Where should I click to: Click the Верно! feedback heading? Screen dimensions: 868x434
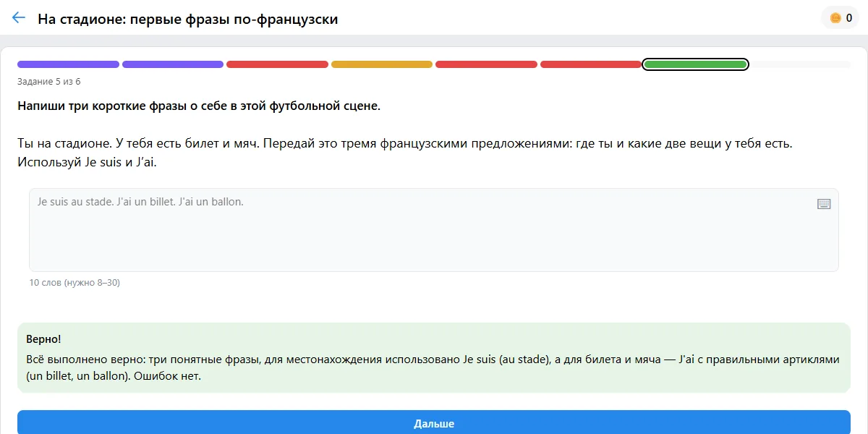pos(43,339)
